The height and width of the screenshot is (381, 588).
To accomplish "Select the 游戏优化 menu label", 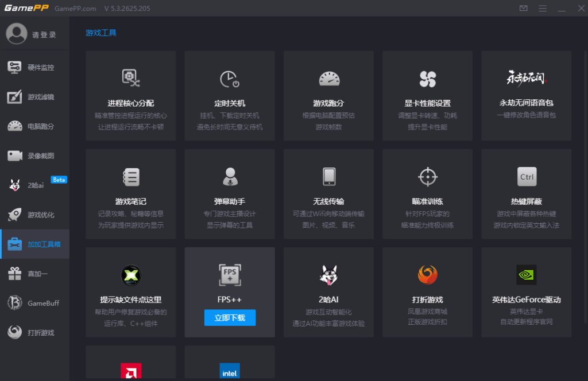I will (x=41, y=215).
